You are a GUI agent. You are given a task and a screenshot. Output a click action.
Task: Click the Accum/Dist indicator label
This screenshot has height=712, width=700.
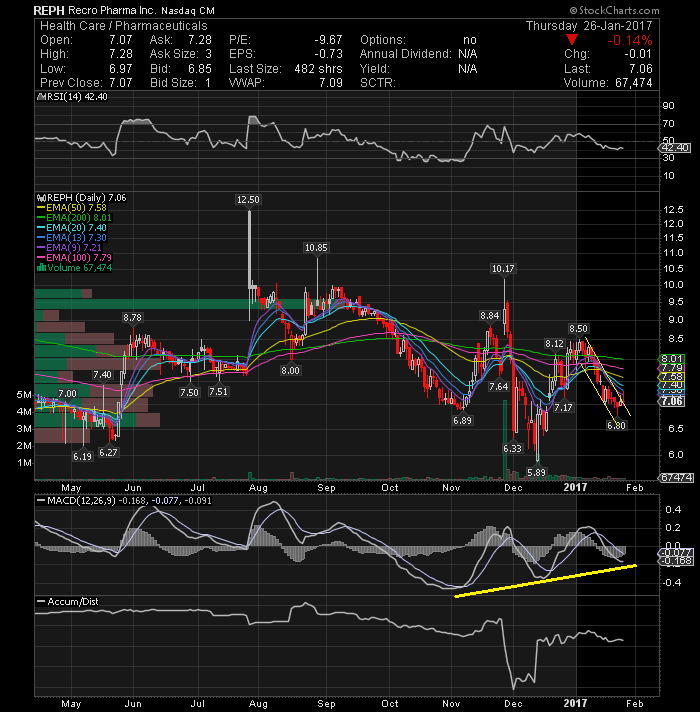[x=73, y=602]
